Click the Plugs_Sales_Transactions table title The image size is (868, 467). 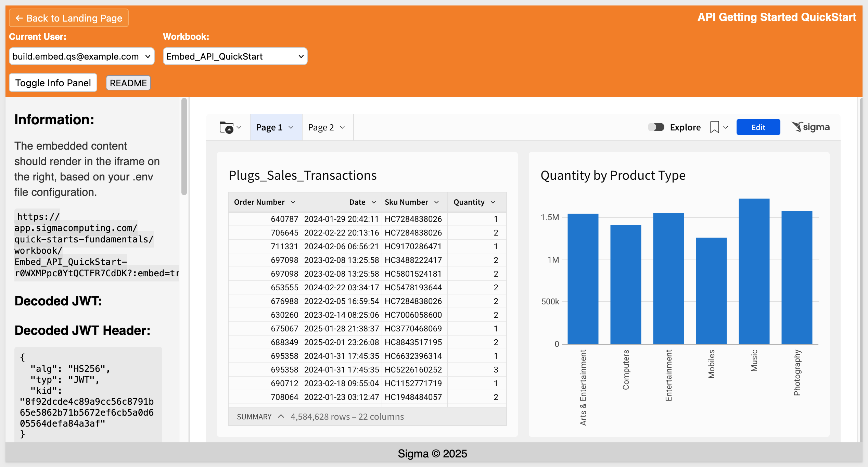pos(303,175)
